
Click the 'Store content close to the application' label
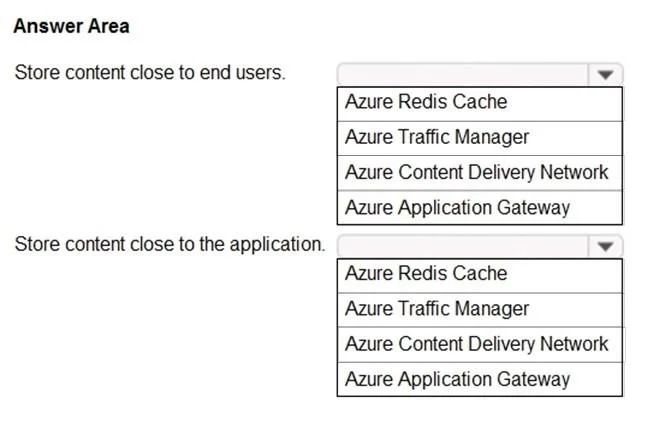click(x=170, y=244)
